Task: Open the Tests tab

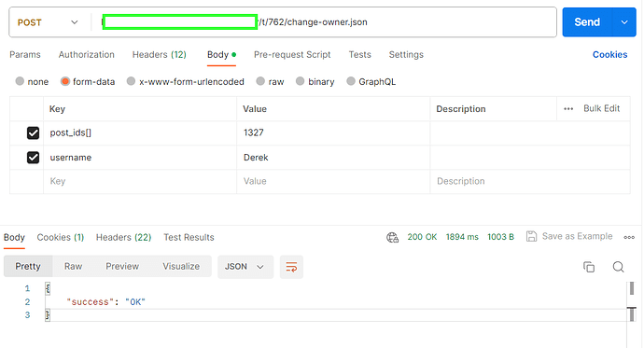Action: [359, 55]
